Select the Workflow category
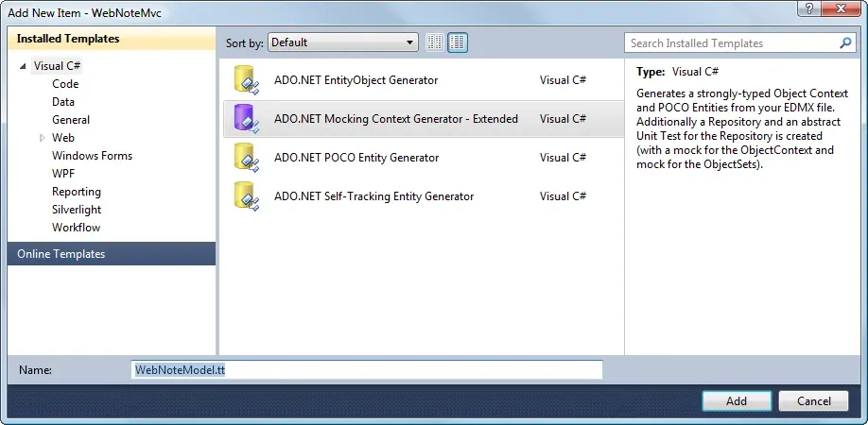 point(77,228)
